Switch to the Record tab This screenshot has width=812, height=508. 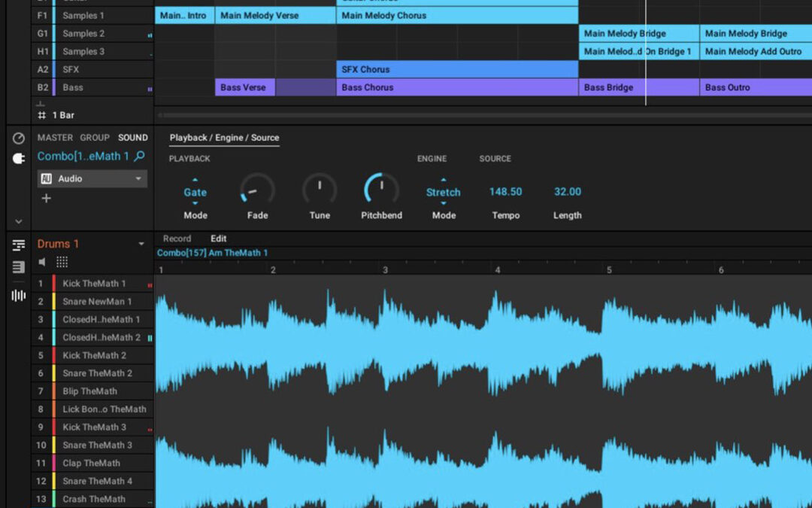click(177, 239)
